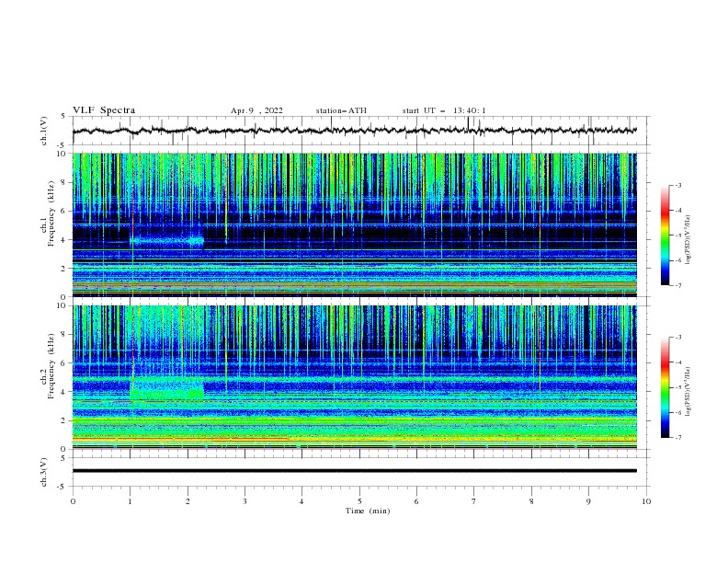Viewport: 728px width, 563px height.
Task: Click the 'VLF Spectra' title text
Action: click(x=104, y=110)
